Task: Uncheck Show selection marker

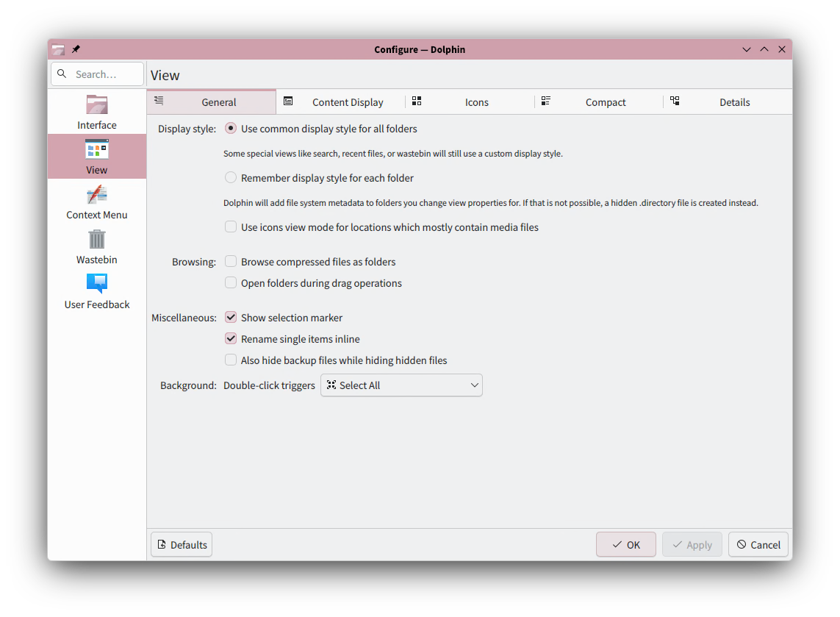Action: 231,318
